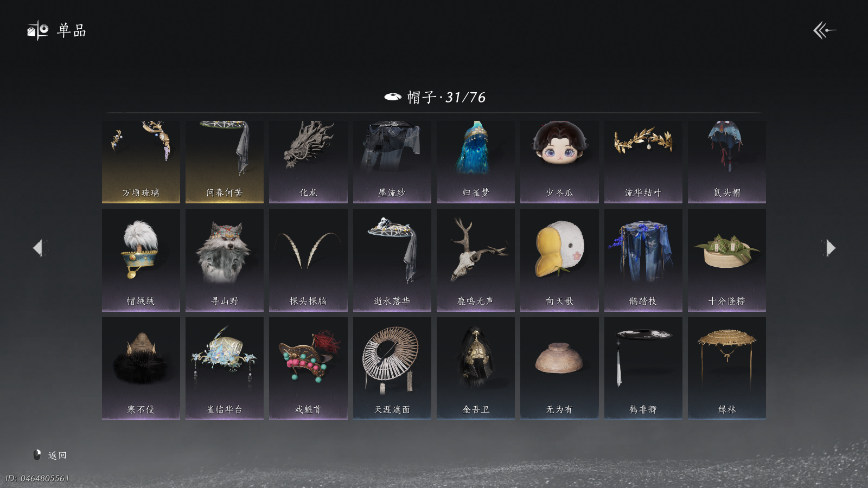Open the 单品 title in header
The image size is (868, 488).
pos(72,30)
